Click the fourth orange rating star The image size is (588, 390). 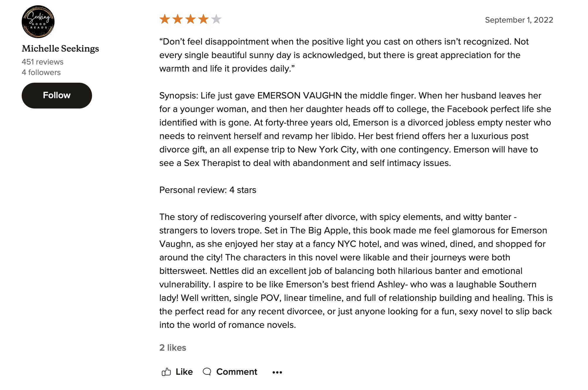click(203, 19)
